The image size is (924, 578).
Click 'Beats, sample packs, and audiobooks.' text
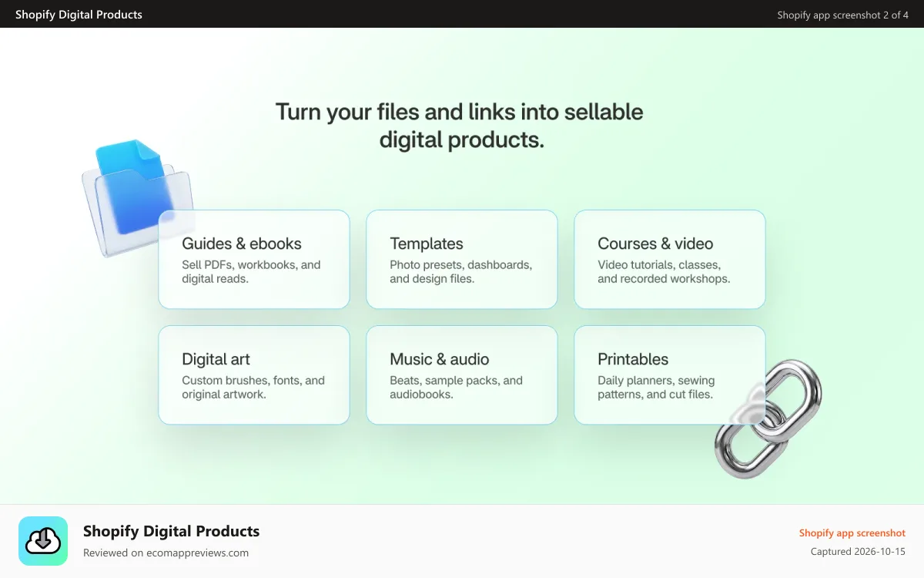pyautogui.click(x=456, y=388)
